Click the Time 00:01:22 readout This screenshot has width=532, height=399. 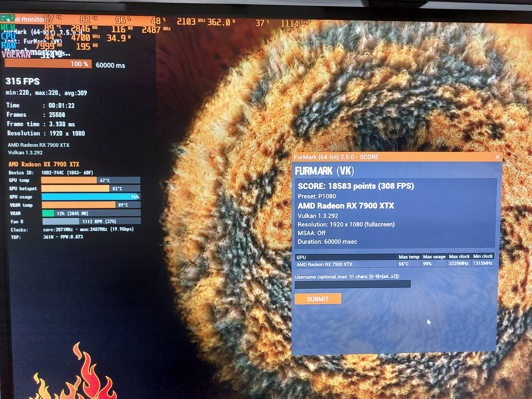tap(40, 105)
